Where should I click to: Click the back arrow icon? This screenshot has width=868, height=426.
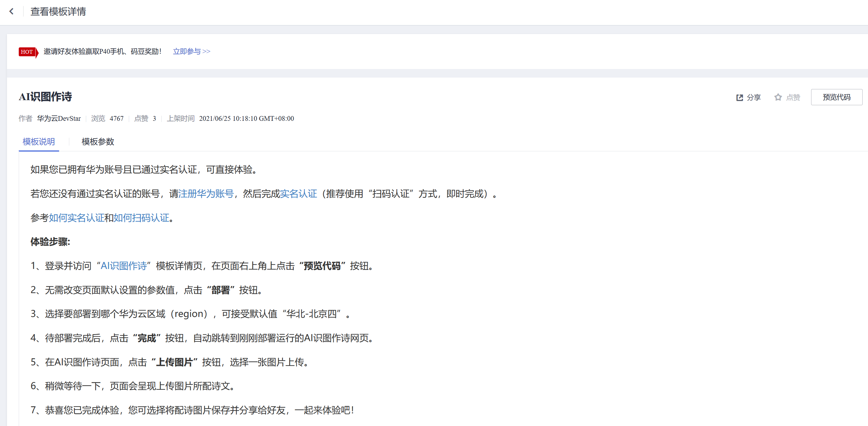11,11
